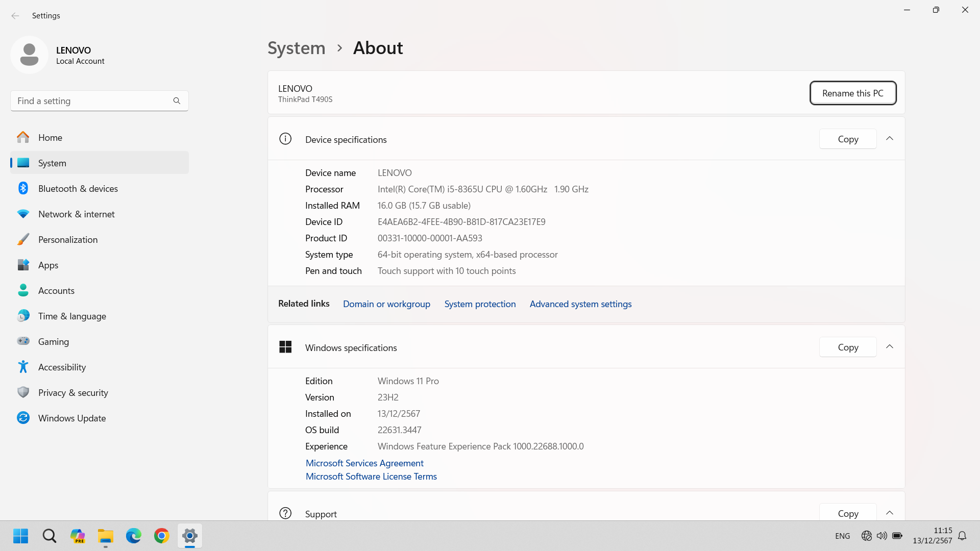The image size is (980, 551).
Task: Open the Domain or workgroup link
Action: tap(386, 304)
